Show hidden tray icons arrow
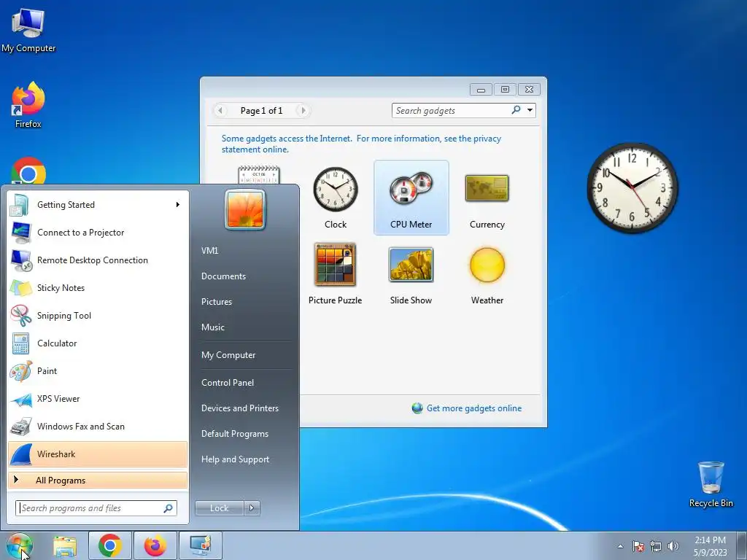The width and height of the screenshot is (747, 560). pos(620,546)
